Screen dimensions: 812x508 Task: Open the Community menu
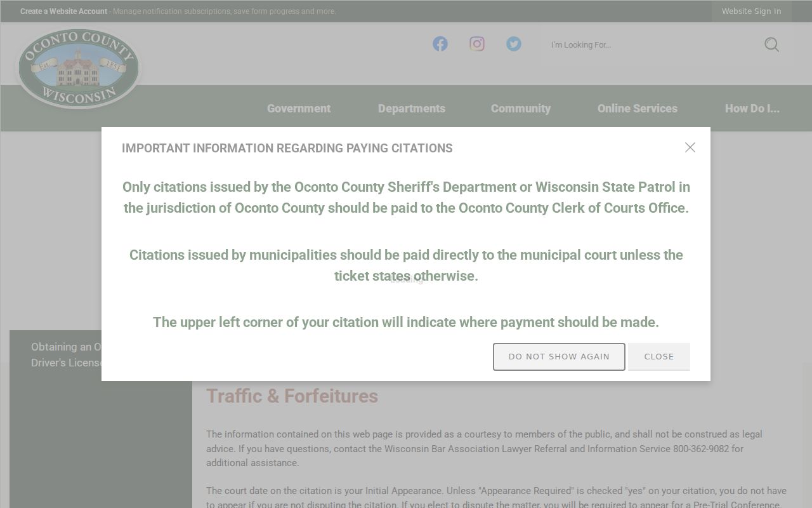[x=521, y=109]
